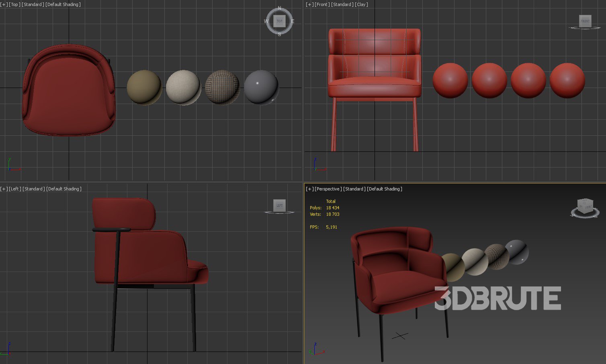The image size is (606, 364).
Task: Select the first red sphere in the Front viewport
Action: point(450,80)
